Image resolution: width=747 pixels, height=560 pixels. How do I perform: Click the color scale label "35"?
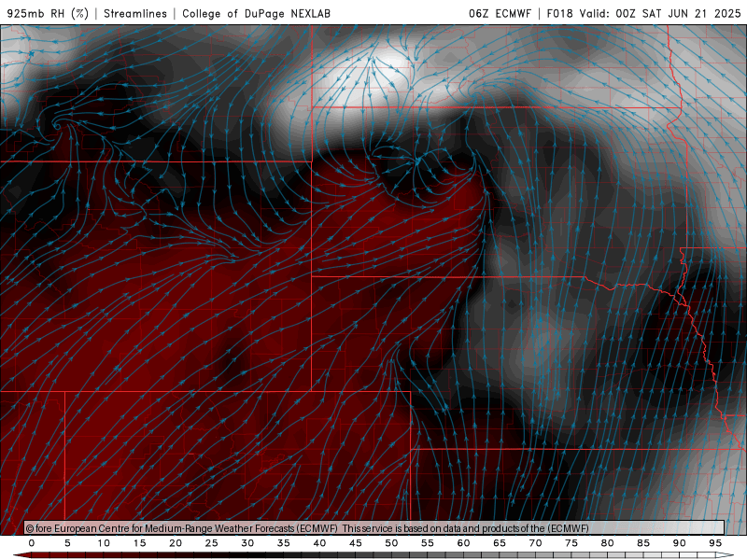tap(284, 543)
